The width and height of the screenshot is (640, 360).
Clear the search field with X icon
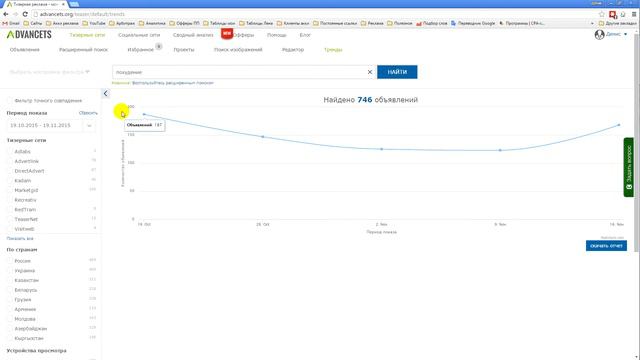click(370, 72)
